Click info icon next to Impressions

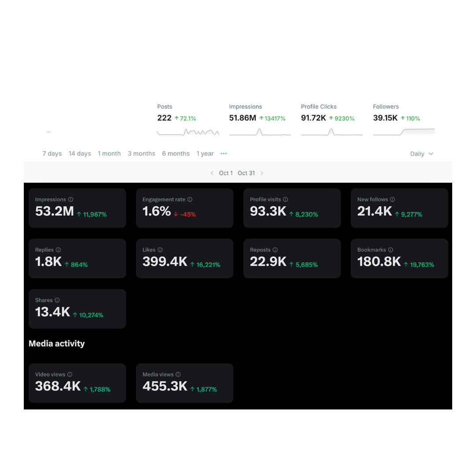click(x=71, y=200)
